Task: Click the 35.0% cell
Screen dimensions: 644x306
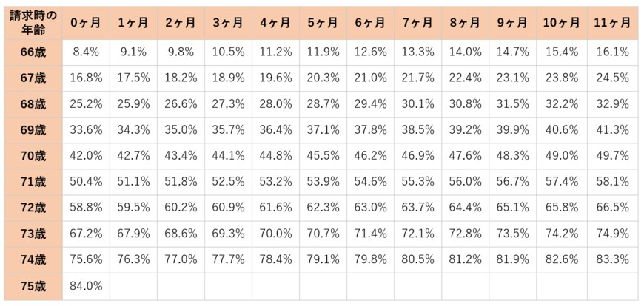Action: (181, 129)
